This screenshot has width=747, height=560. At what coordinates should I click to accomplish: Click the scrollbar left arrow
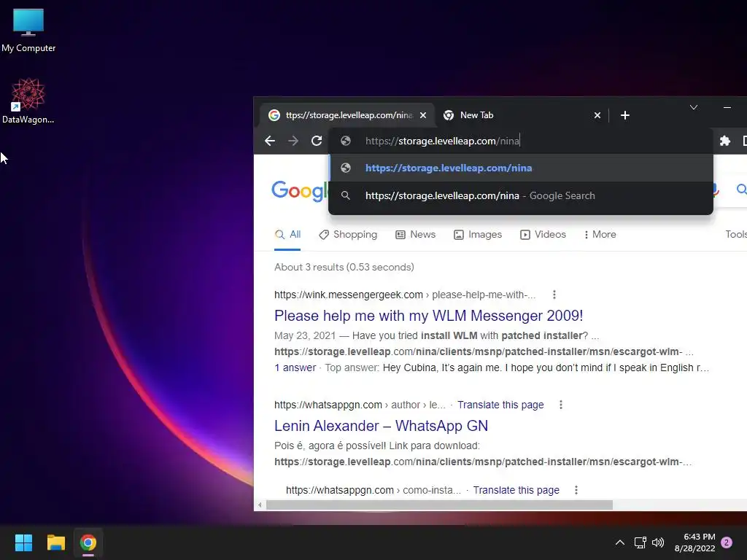tap(260, 505)
